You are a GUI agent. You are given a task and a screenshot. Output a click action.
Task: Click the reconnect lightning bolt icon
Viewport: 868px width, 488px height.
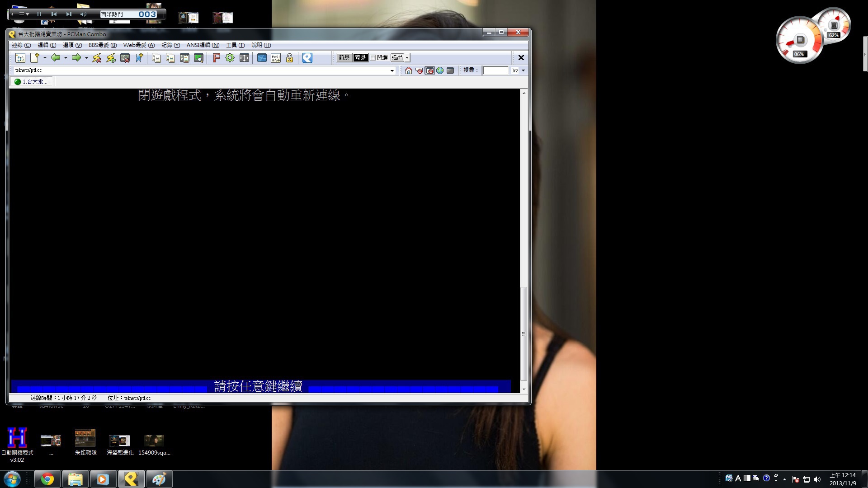point(111,58)
